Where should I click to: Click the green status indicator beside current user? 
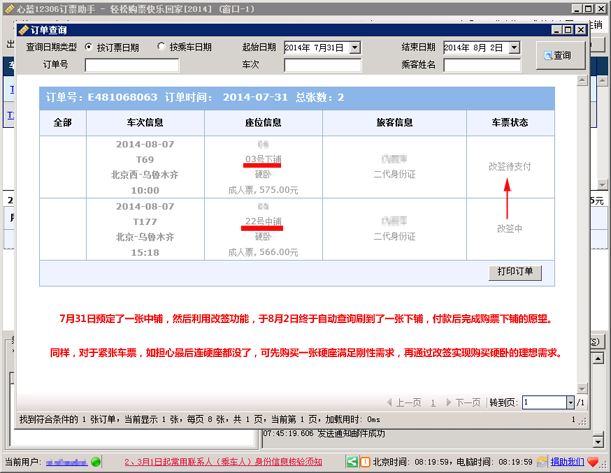96,462
